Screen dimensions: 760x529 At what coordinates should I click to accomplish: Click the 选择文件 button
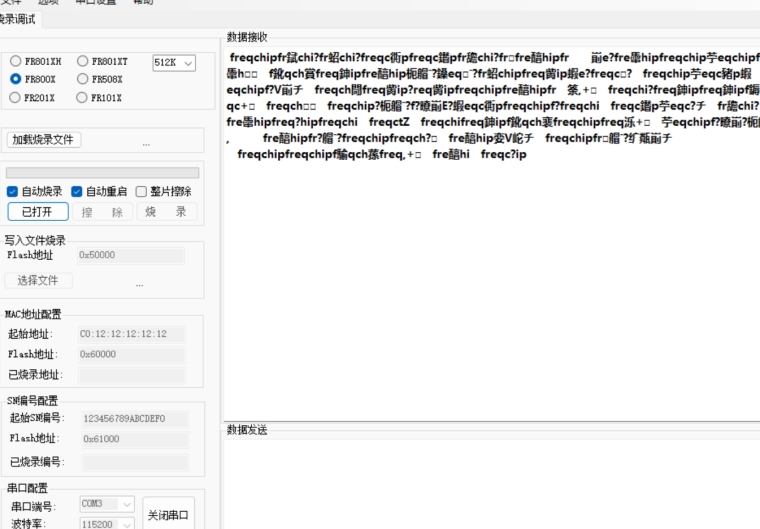click(39, 281)
